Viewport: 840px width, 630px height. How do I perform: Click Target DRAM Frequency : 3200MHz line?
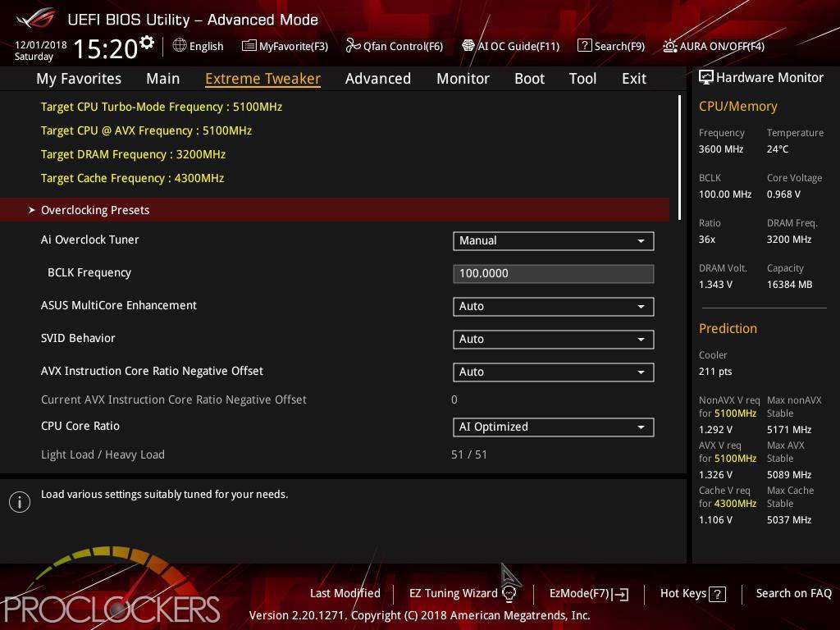(134, 154)
